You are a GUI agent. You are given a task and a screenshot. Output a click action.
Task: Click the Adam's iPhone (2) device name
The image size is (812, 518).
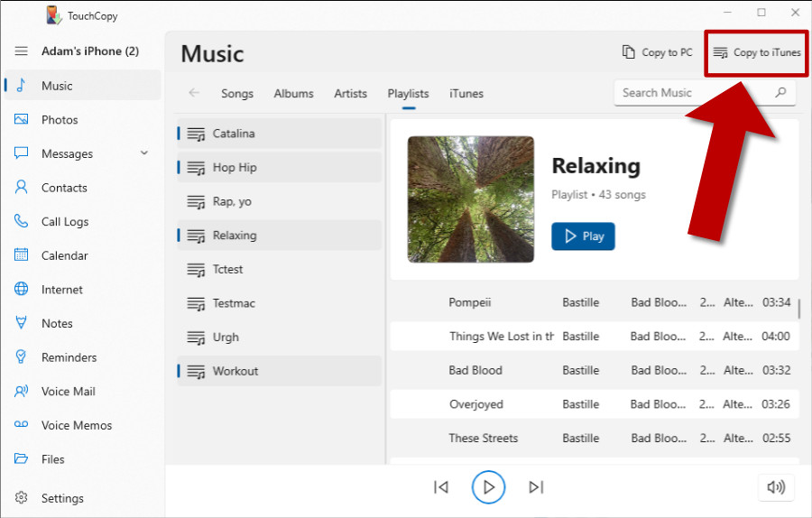90,51
